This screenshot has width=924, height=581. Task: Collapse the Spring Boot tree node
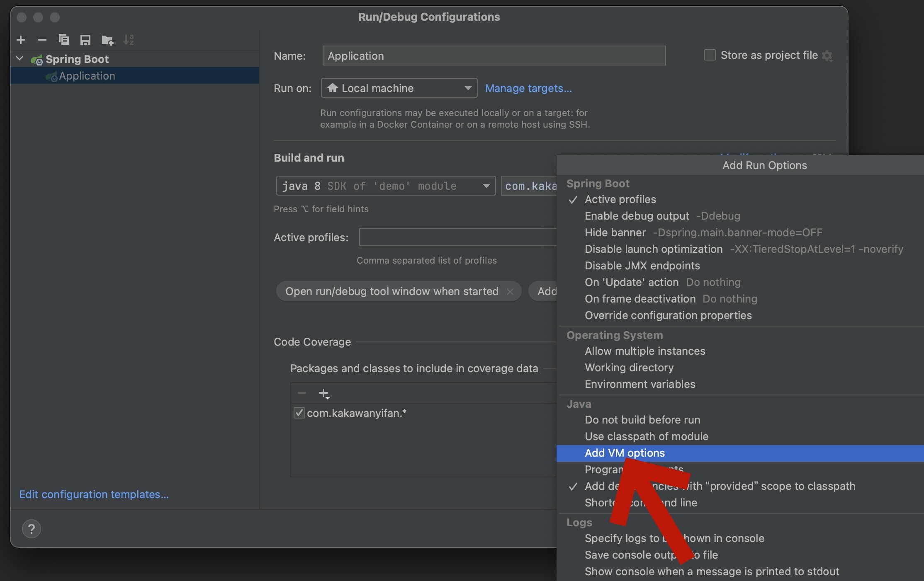19,59
